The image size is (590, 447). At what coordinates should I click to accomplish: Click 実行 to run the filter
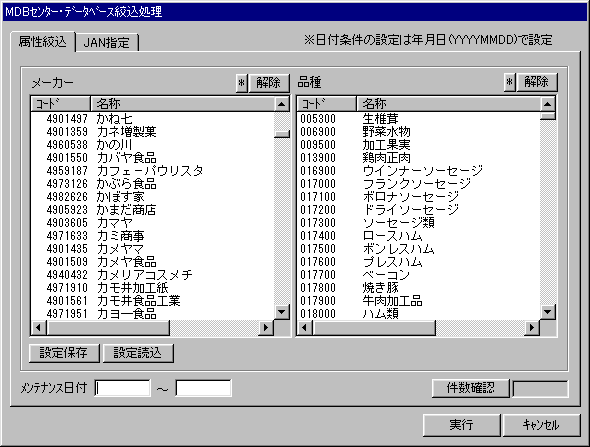pos(461,425)
